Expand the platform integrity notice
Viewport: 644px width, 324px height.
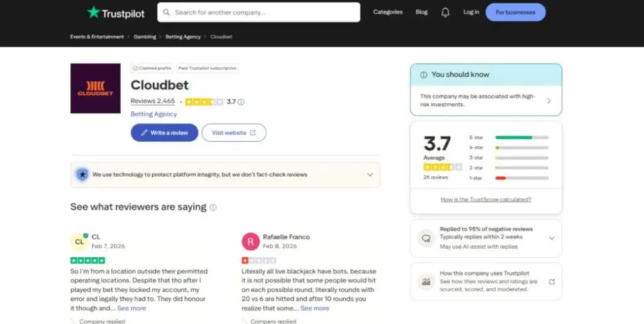click(370, 175)
